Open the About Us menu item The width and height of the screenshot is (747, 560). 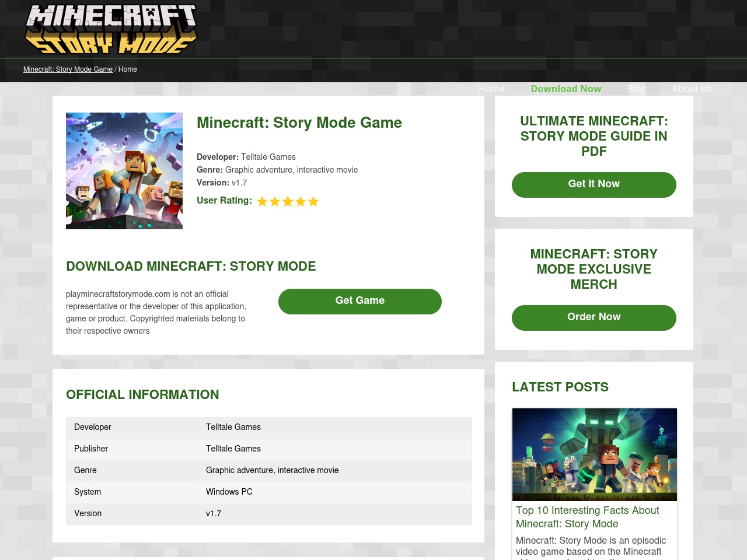pyautogui.click(x=692, y=89)
